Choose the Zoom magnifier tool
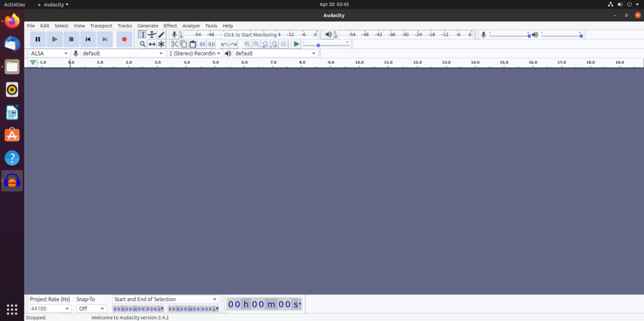This screenshot has width=644, height=321. (x=143, y=44)
